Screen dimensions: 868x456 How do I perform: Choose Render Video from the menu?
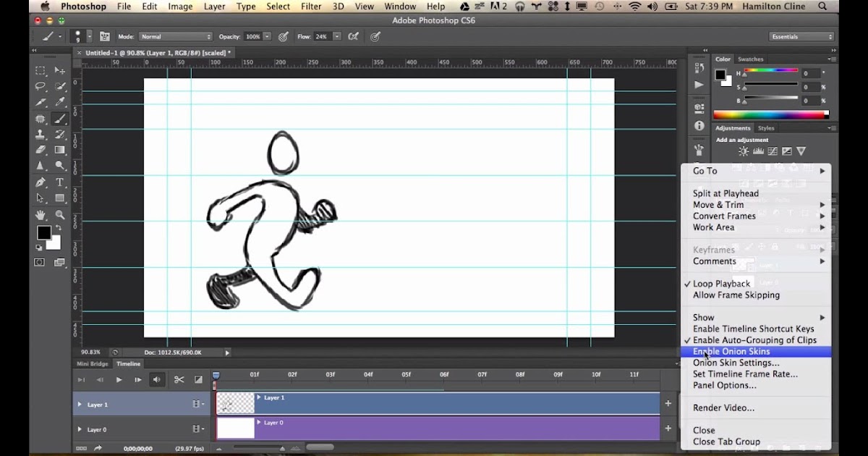(x=723, y=408)
